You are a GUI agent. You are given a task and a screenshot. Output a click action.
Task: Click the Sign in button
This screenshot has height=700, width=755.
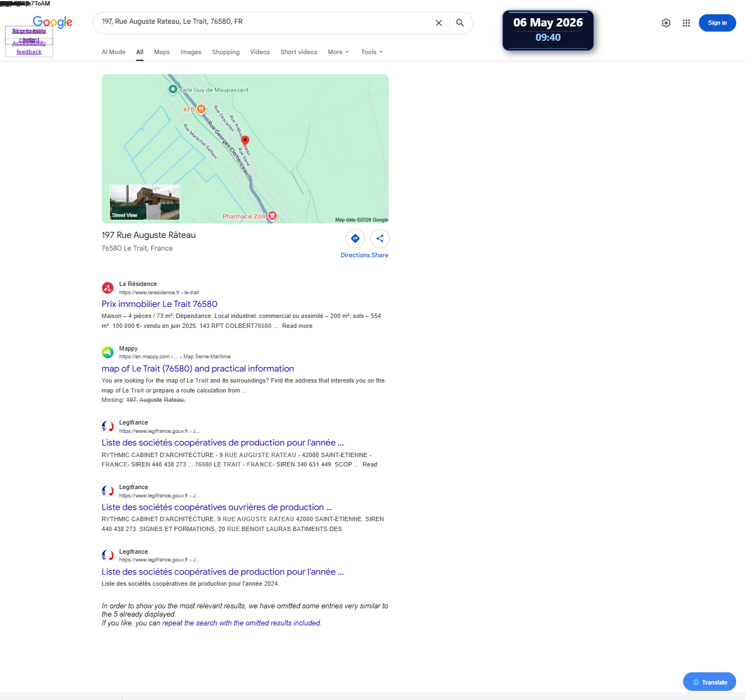(x=717, y=23)
